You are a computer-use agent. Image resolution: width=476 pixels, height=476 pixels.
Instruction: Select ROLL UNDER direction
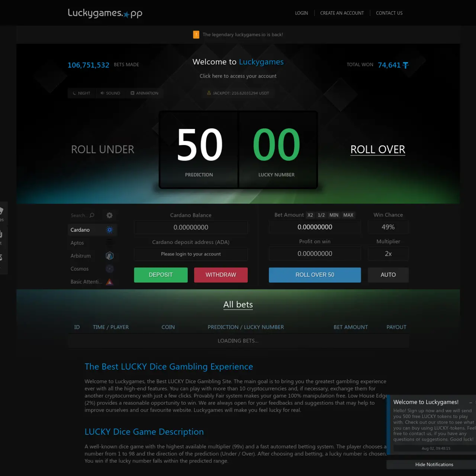[103, 149]
